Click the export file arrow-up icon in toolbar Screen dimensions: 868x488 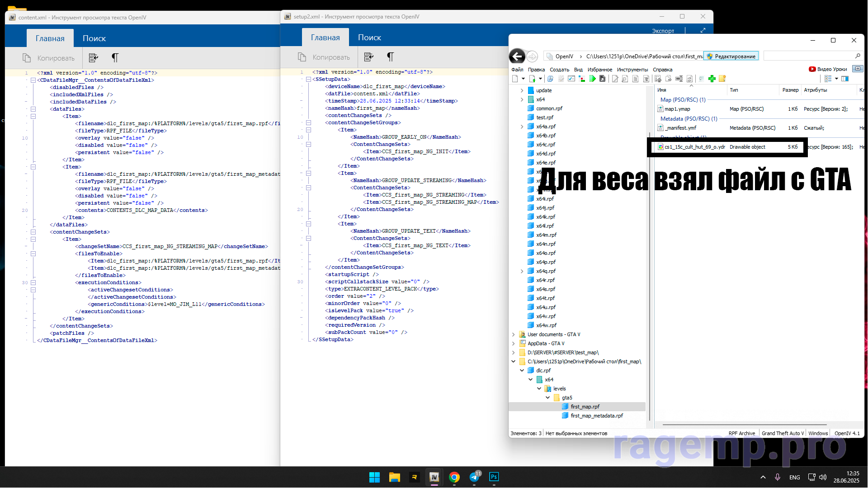(x=658, y=79)
